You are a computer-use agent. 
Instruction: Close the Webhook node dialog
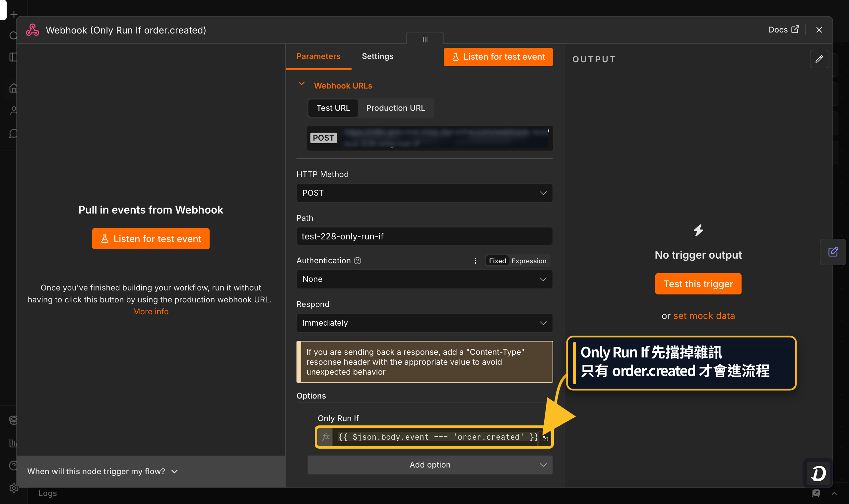[x=819, y=30]
